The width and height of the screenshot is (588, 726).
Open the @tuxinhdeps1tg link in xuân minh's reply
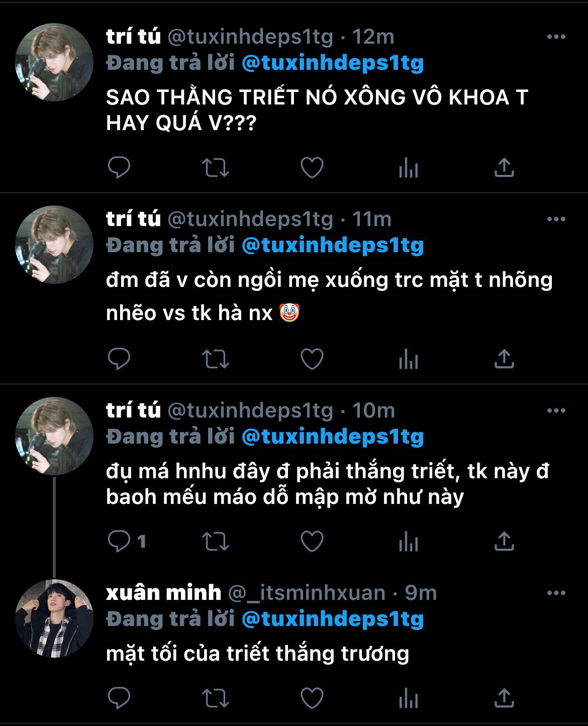[x=333, y=619]
